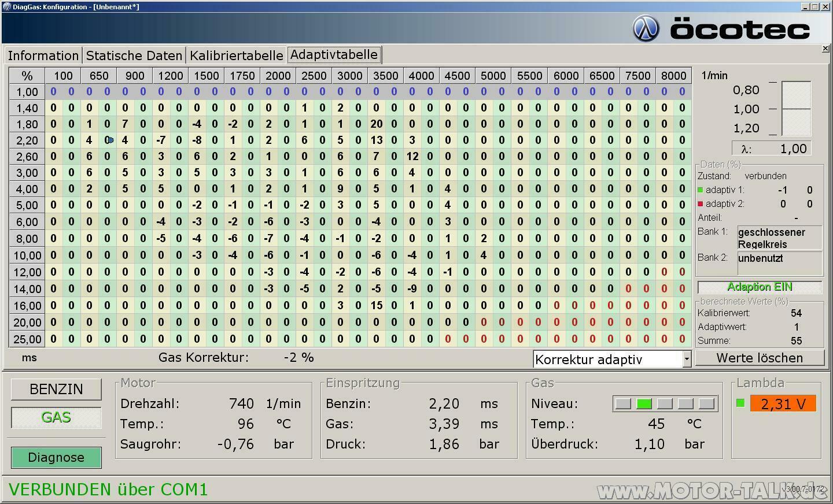Click the lit green Niveau level indicator
Image resolution: width=833 pixels, height=504 pixels.
(x=644, y=403)
